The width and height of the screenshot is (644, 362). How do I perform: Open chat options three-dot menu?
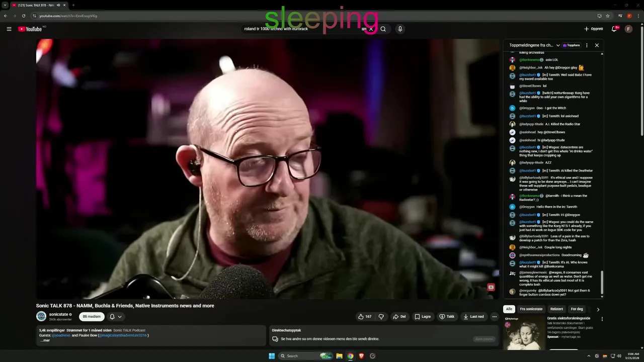[587, 45]
